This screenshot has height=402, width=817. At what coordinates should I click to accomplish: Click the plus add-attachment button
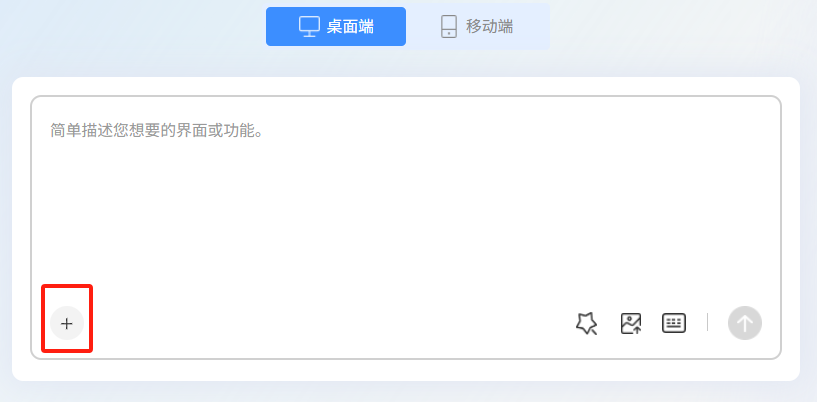click(67, 323)
